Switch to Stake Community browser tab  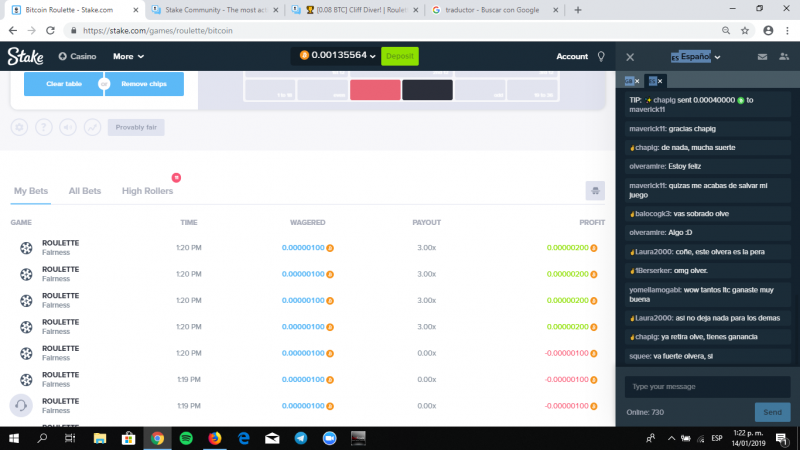click(216, 10)
